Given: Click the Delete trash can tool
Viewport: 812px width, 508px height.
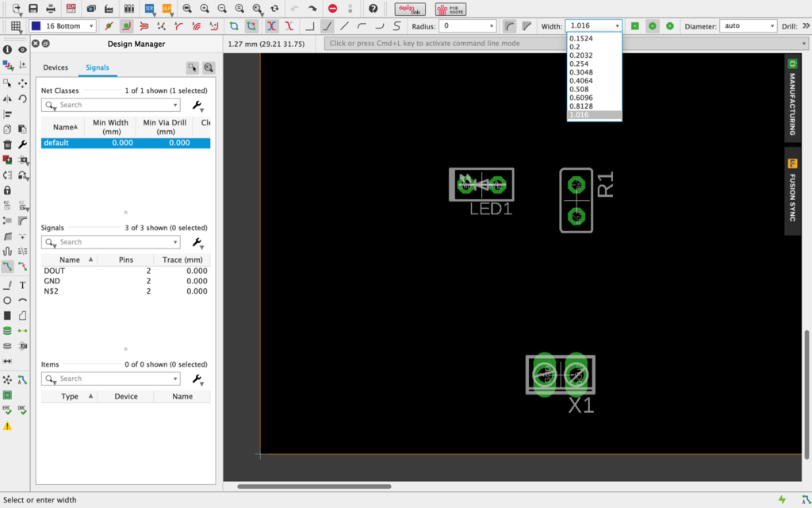Looking at the screenshot, I should coord(7,144).
